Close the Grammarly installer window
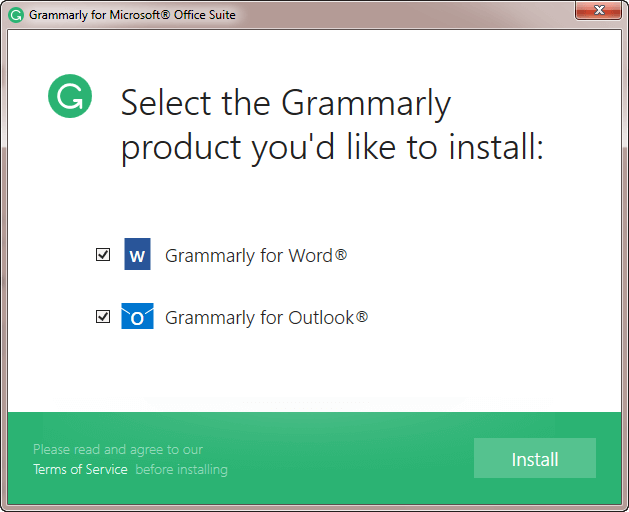Screen dimensions: 629x512 (x=598, y=10)
